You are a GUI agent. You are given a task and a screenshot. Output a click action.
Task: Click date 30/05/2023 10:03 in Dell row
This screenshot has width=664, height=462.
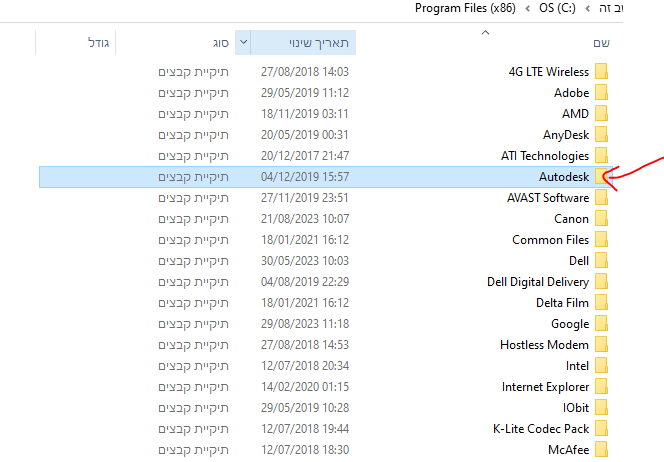coord(305,260)
